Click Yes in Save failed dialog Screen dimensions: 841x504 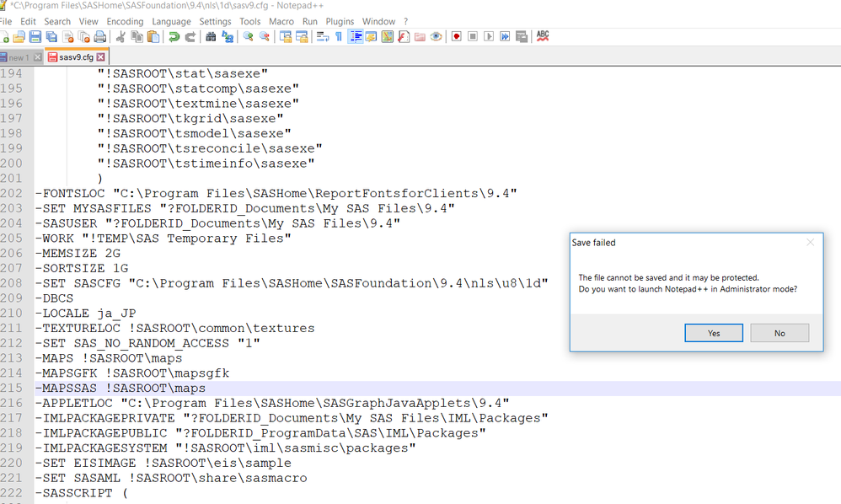tap(714, 333)
